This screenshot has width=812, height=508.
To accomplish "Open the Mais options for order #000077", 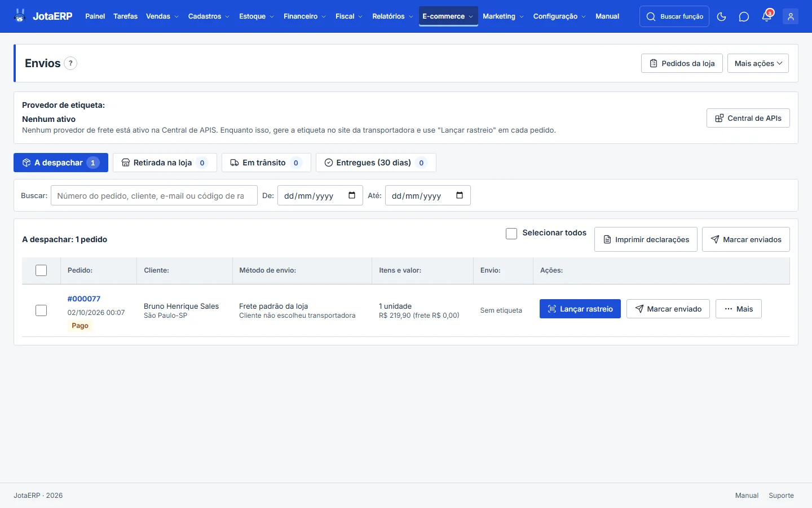I will [x=739, y=309].
